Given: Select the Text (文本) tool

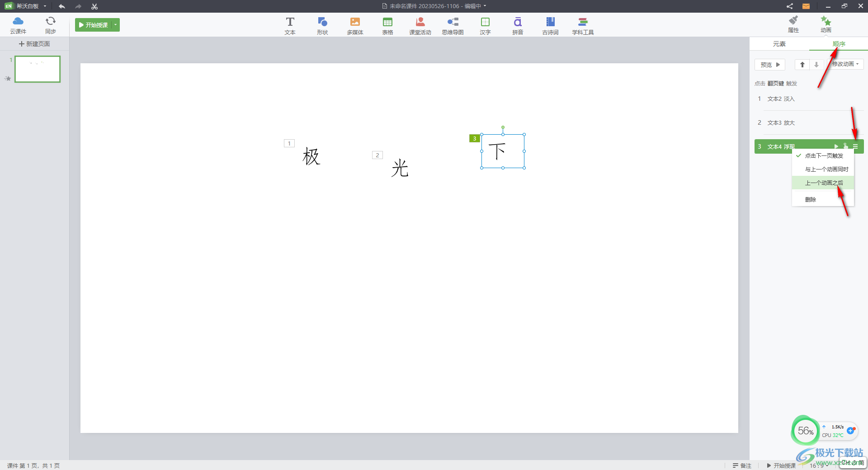Looking at the screenshot, I should point(290,26).
